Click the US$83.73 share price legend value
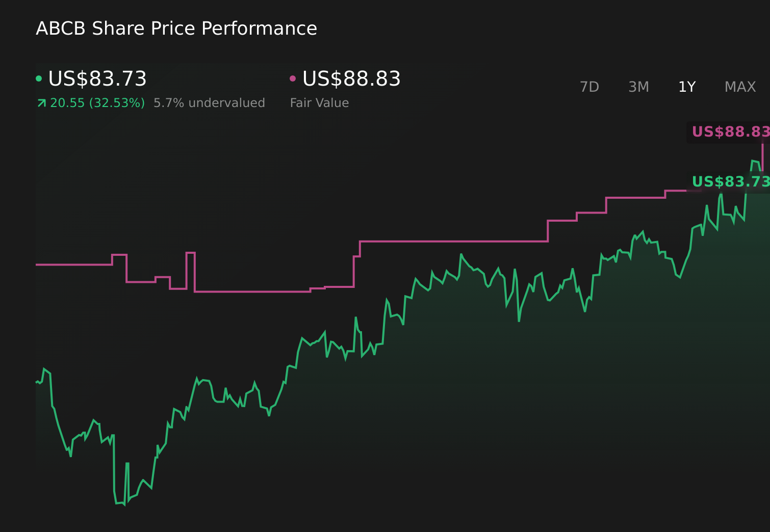The height and width of the screenshot is (532, 770). click(x=97, y=79)
